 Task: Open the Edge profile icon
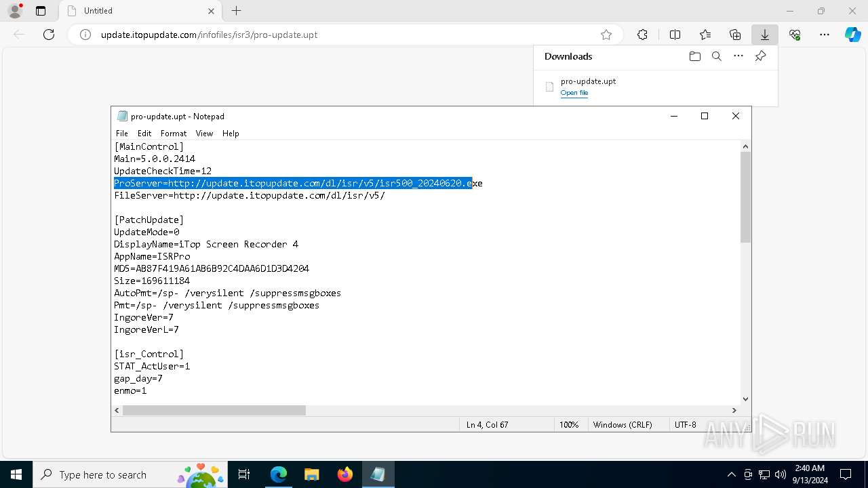15,11
